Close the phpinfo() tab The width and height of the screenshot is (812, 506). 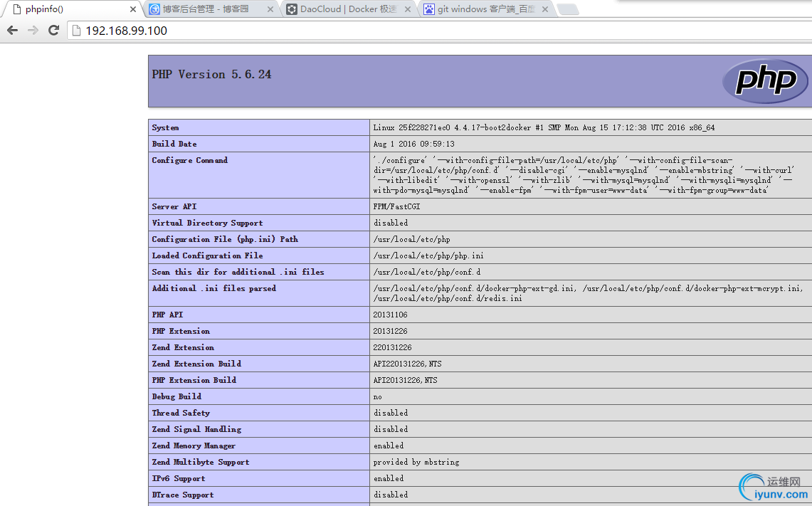pos(133,9)
